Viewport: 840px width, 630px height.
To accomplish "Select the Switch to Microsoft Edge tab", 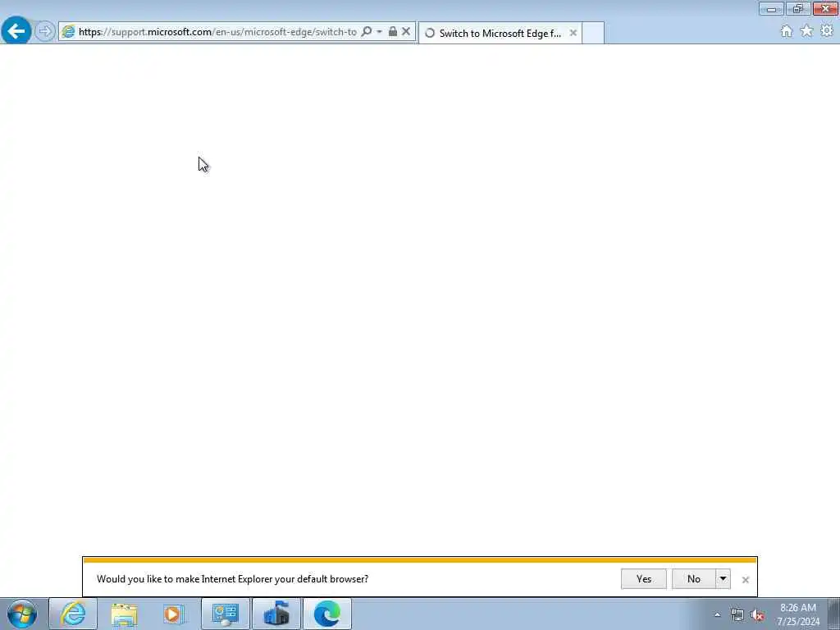I will click(x=500, y=33).
